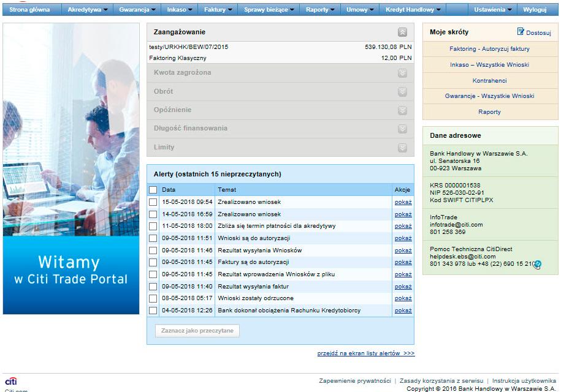The image size is (561, 392).
Task: Open the Raporty shortcut in Moje skróty
Action: coord(489,112)
